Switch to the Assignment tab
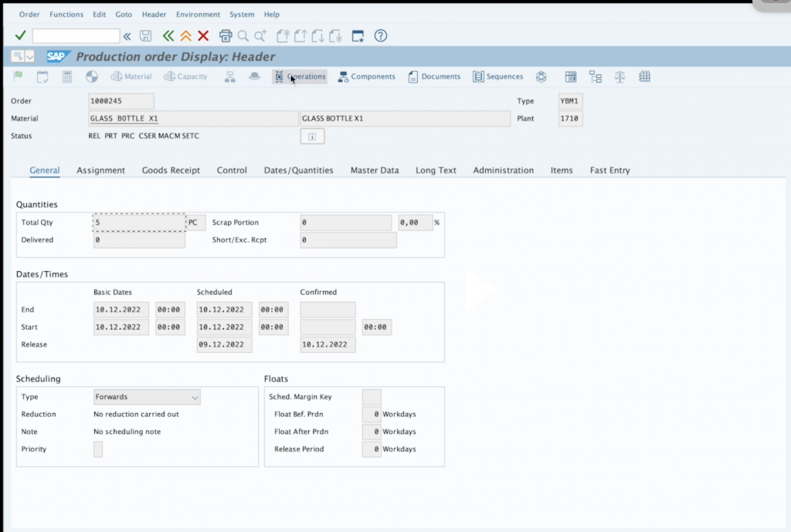This screenshot has width=791, height=532. [100, 170]
